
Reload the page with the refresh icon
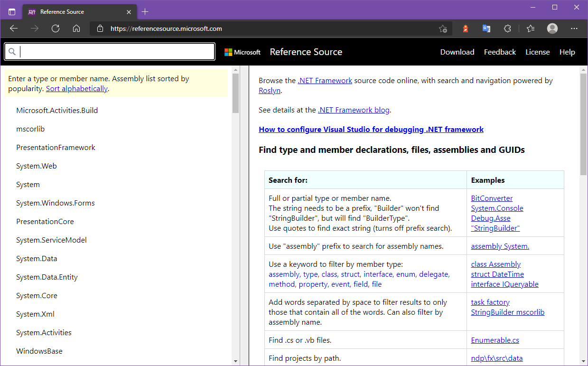(56, 28)
